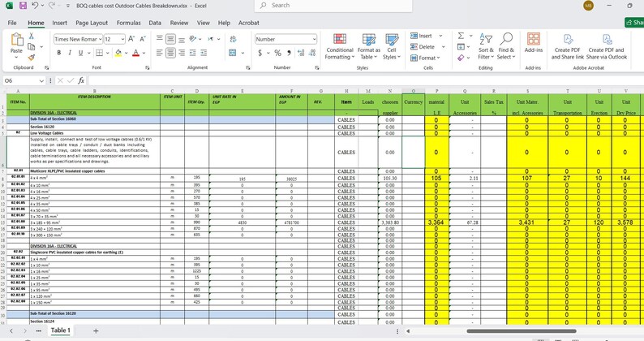The image size is (644, 341).
Task: Align text to the right
Action: click(181, 53)
